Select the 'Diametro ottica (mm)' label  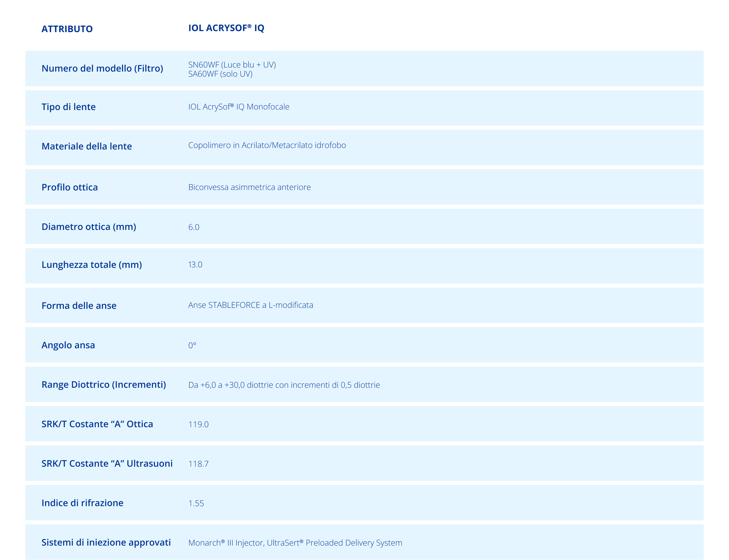[x=89, y=227]
